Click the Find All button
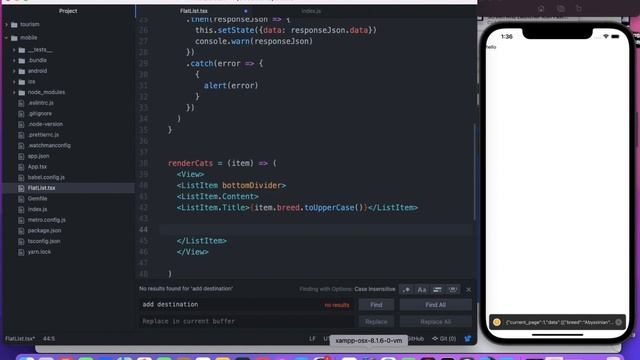Screen dimensions: 640x360 436,305
